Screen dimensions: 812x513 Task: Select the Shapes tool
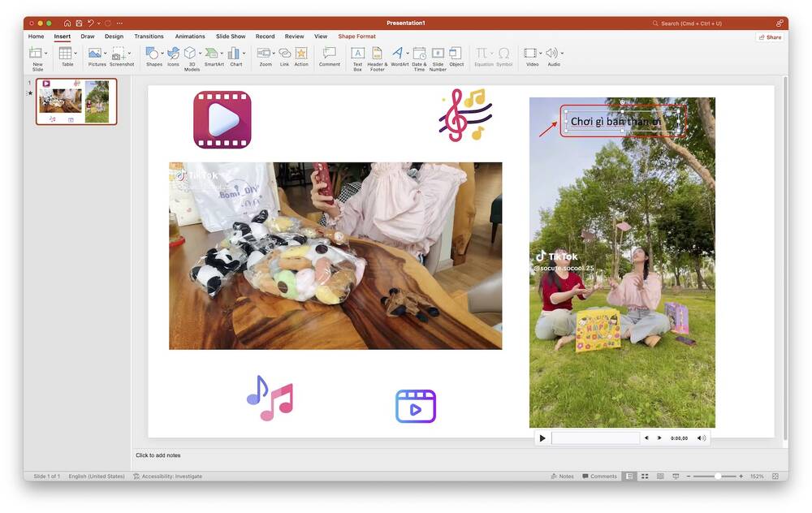point(150,53)
